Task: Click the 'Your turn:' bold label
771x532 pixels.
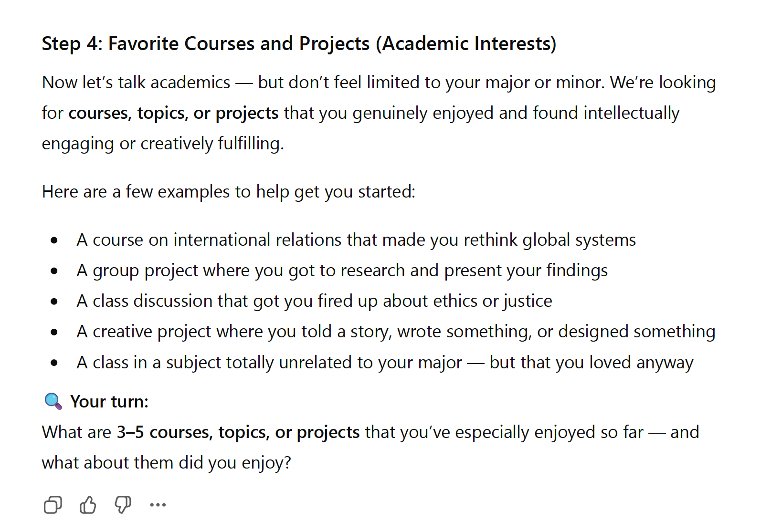Action: [109, 402]
